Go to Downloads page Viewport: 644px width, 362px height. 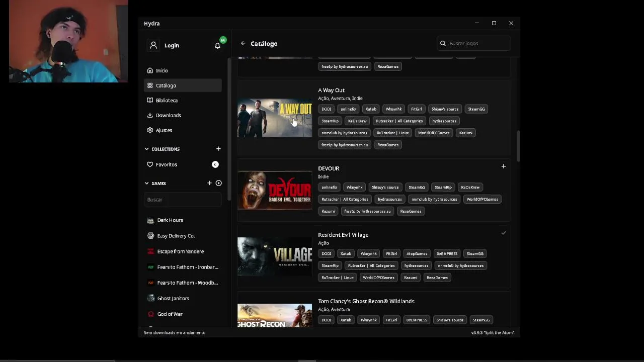[x=183, y=115]
